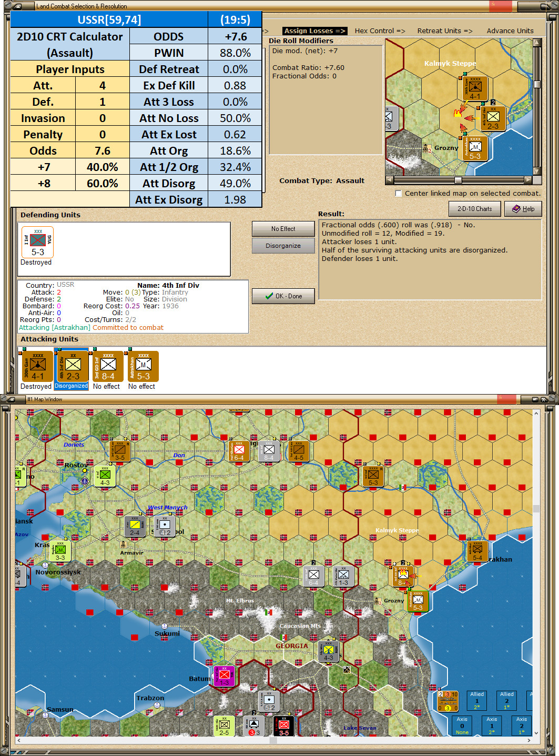This screenshot has width=559, height=756.
Task: Click the magenta 1-3 unit near Batum
Action: (224, 676)
